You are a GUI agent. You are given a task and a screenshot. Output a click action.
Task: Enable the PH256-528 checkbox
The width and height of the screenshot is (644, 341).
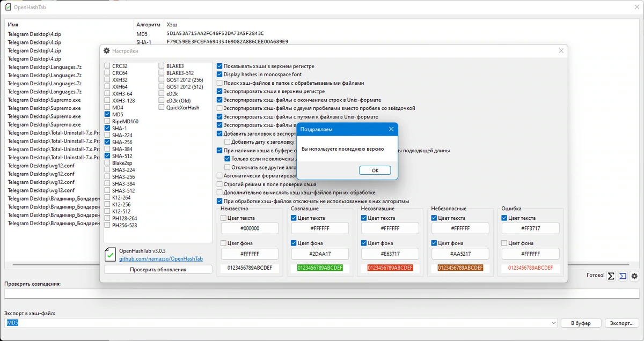pyautogui.click(x=107, y=226)
